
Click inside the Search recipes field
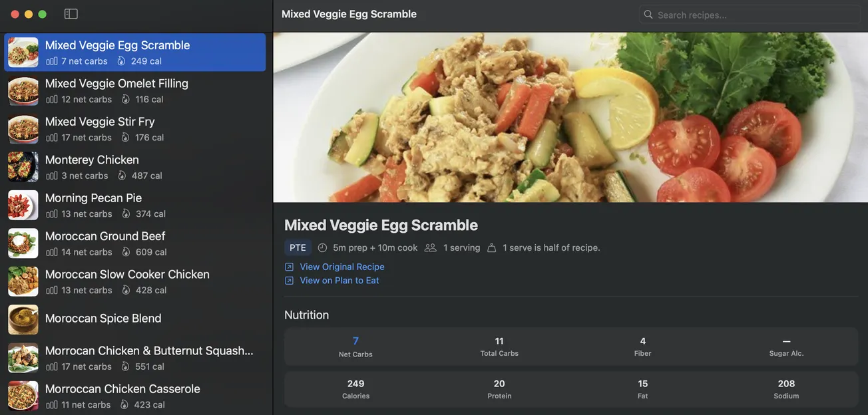pyautogui.click(x=732, y=13)
